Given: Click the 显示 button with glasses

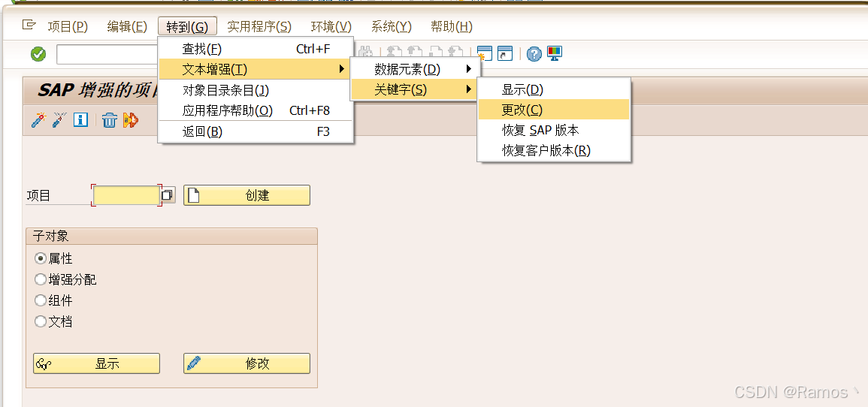Looking at the screenshot, I should tap(96, 363).
